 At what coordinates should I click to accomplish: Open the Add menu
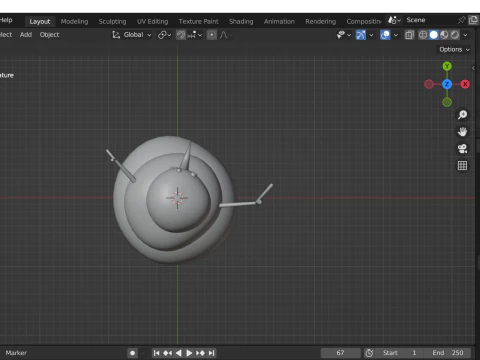tap(26, 35)
